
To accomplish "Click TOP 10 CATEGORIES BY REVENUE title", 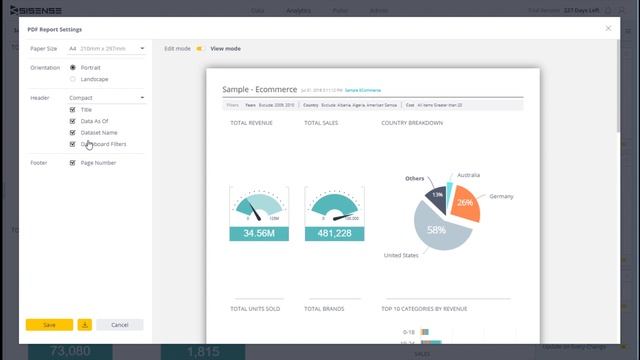I will pyautogui.click(x=424, y=309).
